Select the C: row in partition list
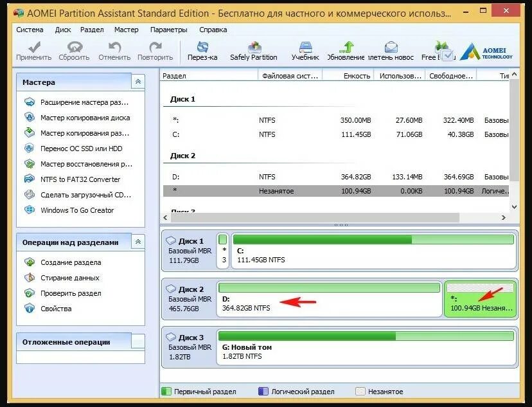 [x=336, y=134]
